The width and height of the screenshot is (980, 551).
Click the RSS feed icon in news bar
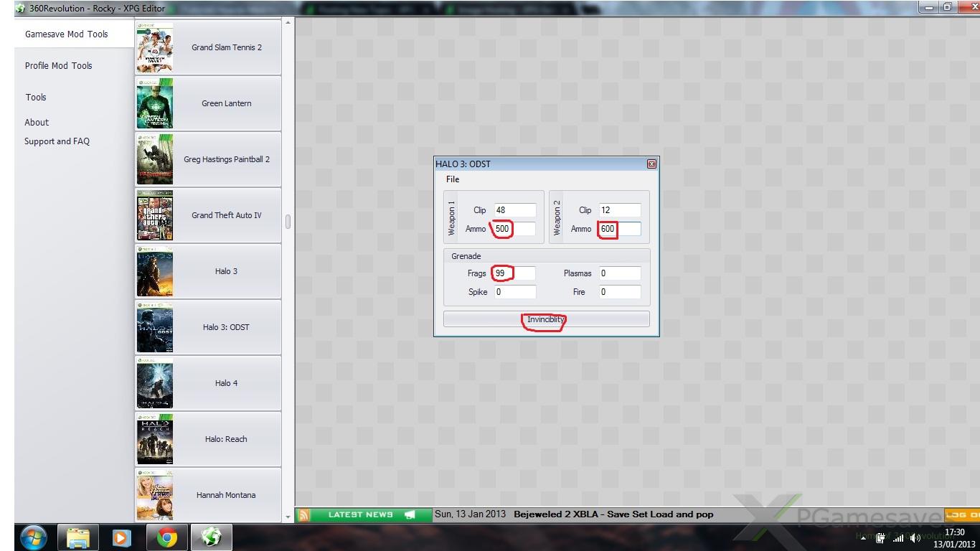[x=303, y=514]
